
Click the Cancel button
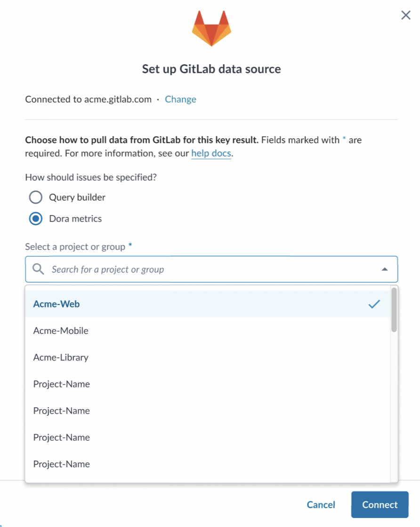pos(321,504)
